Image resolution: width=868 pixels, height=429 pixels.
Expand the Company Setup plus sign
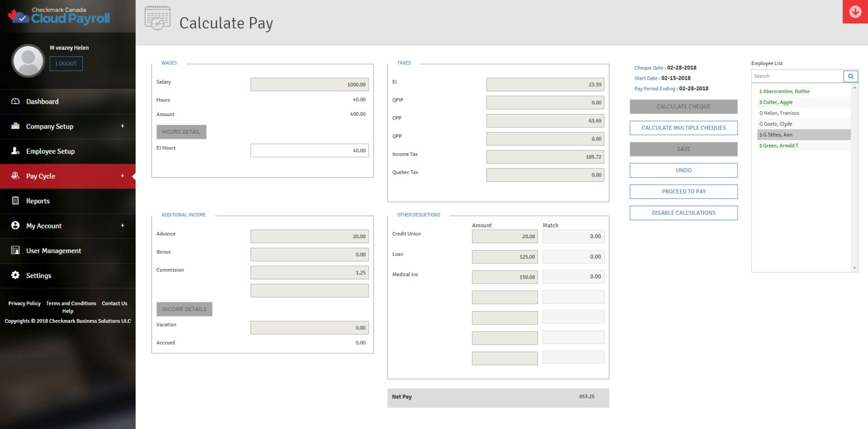pos(122,126)
